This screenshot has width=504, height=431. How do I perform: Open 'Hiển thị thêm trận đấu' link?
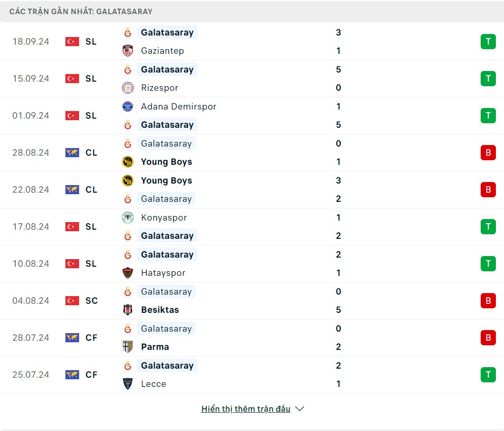245,409
